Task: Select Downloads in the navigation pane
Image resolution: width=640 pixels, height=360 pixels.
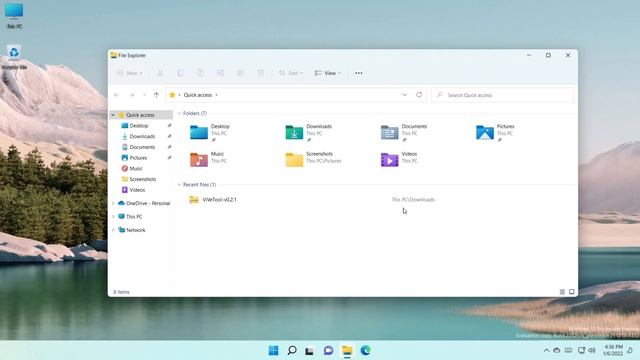Action: click(142, 136)
